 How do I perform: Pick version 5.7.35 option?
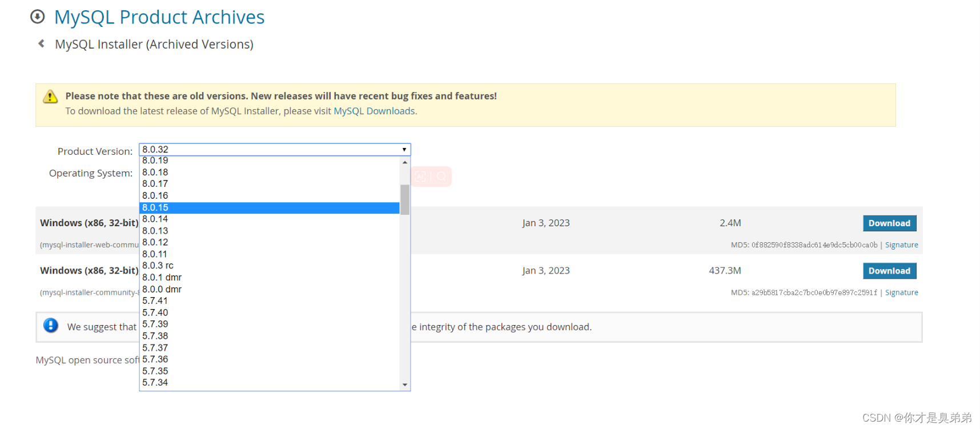pos(270,371)
